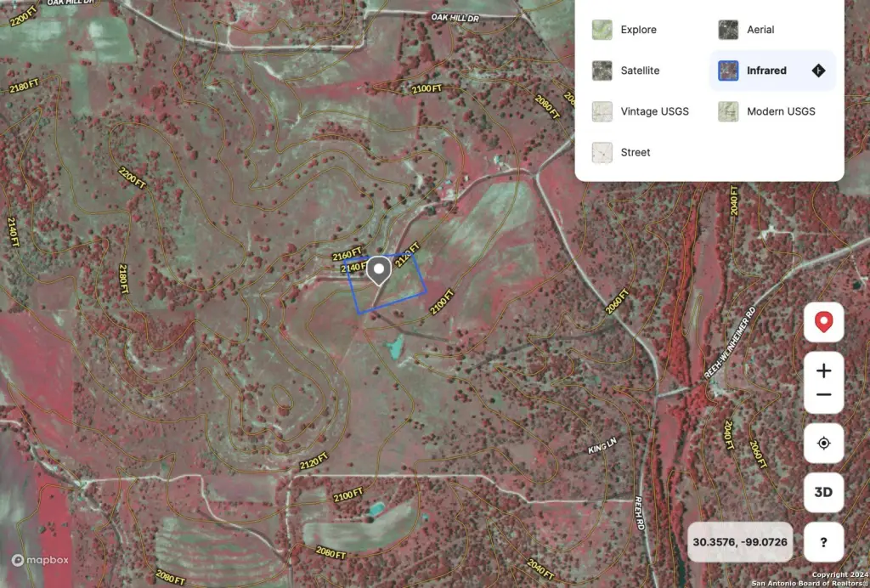Select the Explore map style

tap(638, 30)
